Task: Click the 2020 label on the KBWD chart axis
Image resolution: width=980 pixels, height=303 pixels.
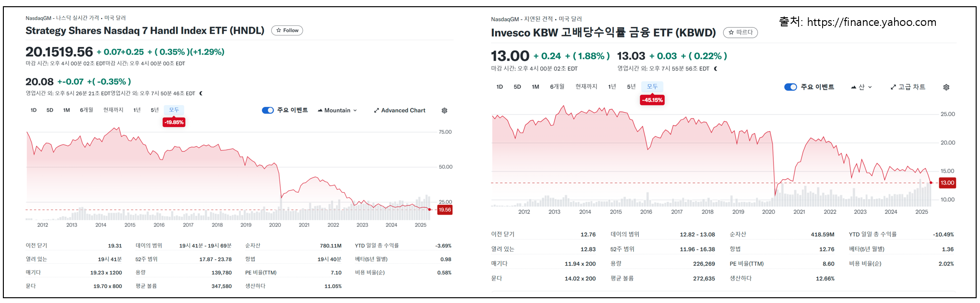Action: click(768, 212)
